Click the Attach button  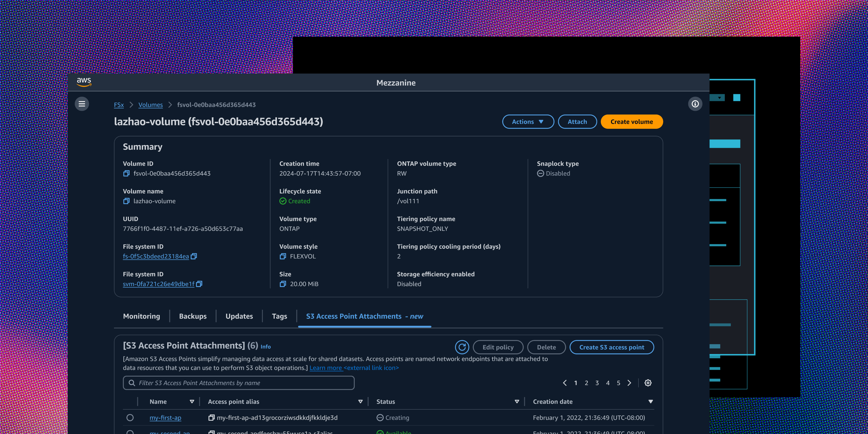pos(577,122)
